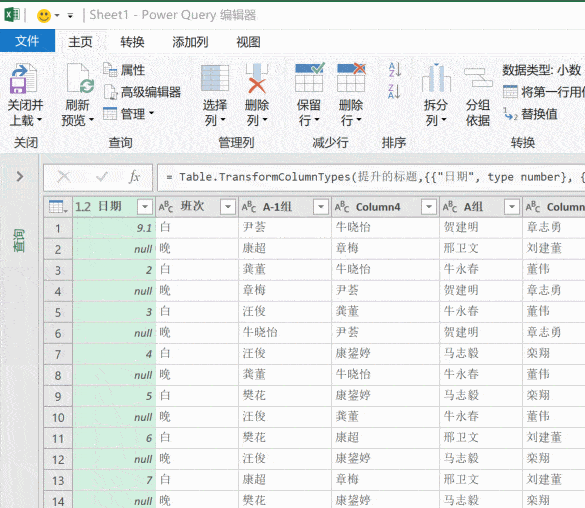
Task: Click the 刘建董 cell in row 11
Action: tap(554, 438)
